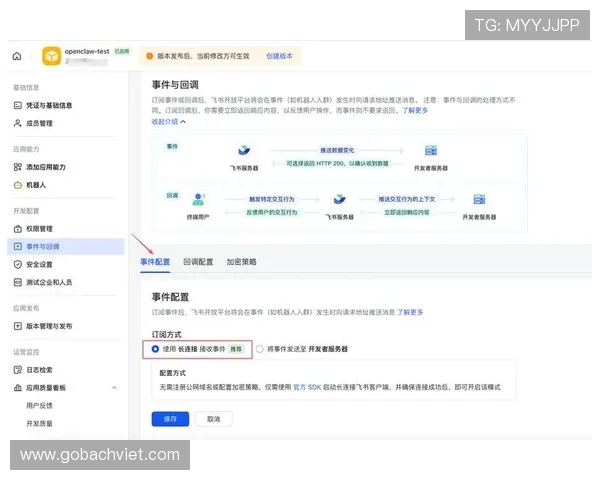Open 日志检索 in sidebar
Screen dimensions: 600x480
coord(39,370)
